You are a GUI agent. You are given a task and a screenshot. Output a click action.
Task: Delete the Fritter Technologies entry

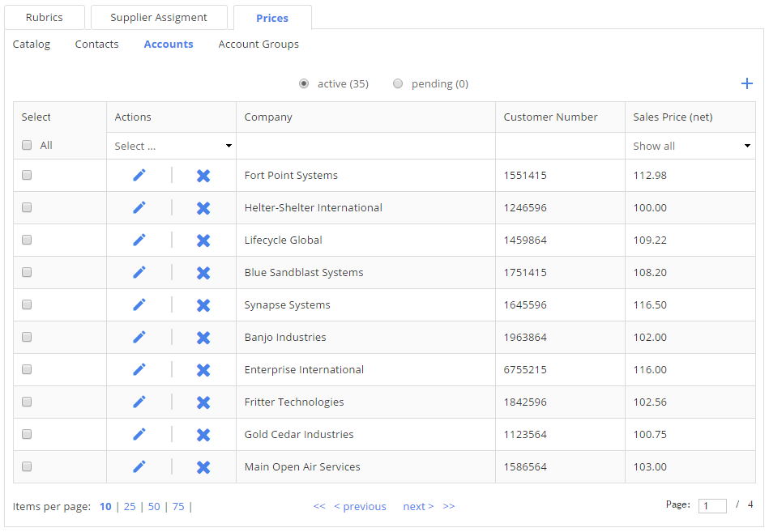tap(203, 402)
